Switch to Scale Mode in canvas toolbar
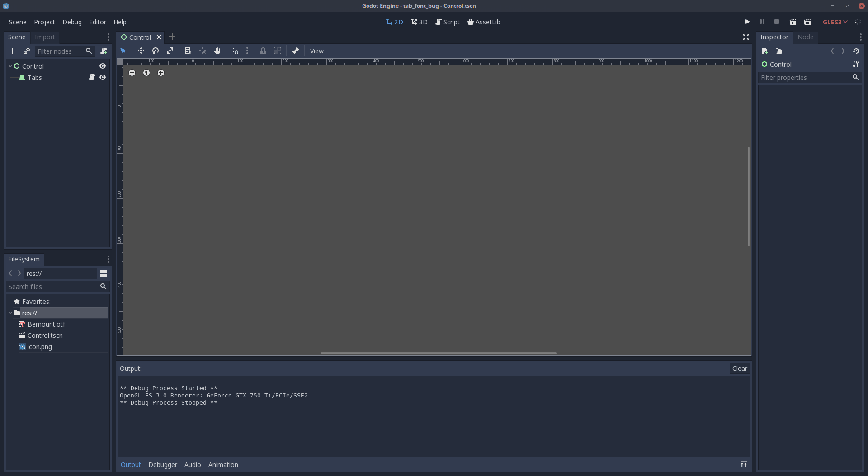The image size is (868, 476). [x=170, y=51]
